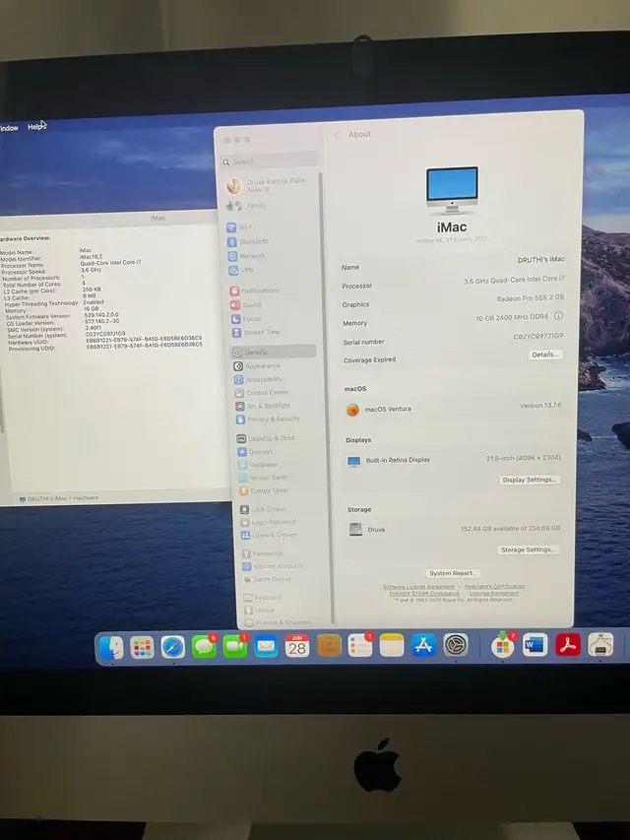
Task: Open the VPN settings pane
Action: point(241,270)
